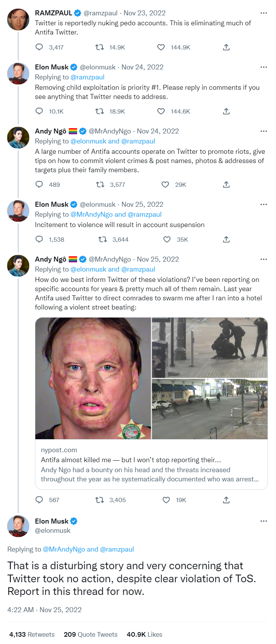The image size is (276, 644).
Task: Open more options on RAMZPAUL's tweet
Action: point(264,13)
